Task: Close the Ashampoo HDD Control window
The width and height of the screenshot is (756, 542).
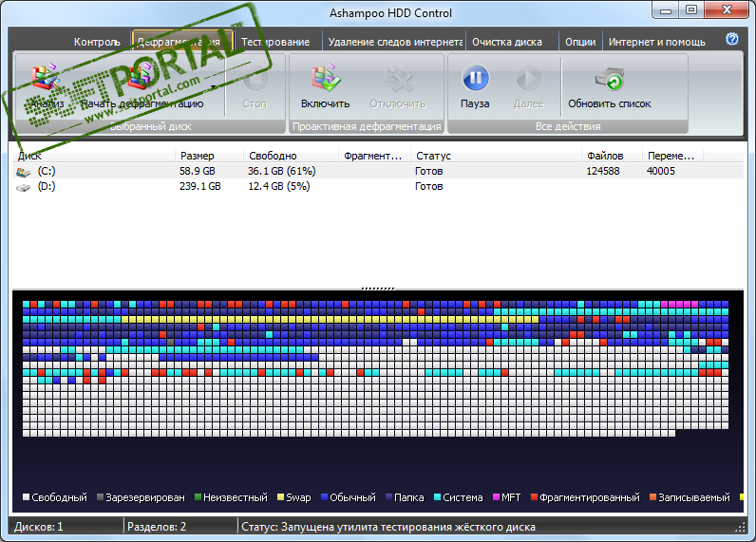Action: (x=727, y=10)
